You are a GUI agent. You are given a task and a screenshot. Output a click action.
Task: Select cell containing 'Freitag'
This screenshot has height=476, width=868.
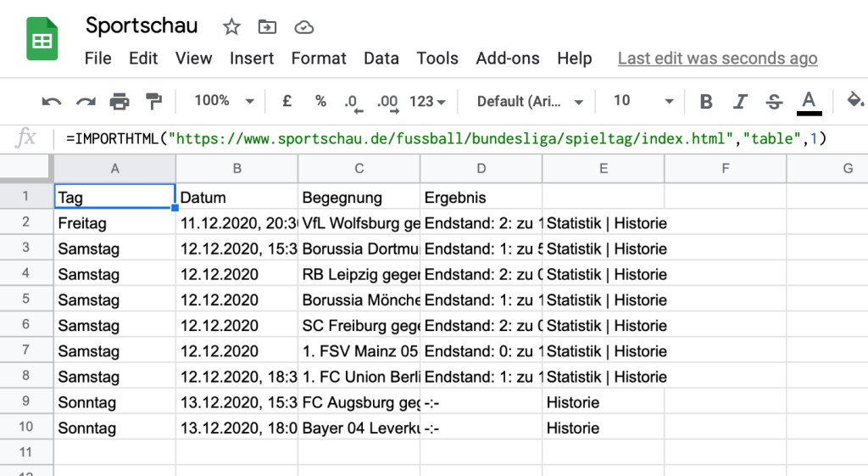(x=114, y=222)
